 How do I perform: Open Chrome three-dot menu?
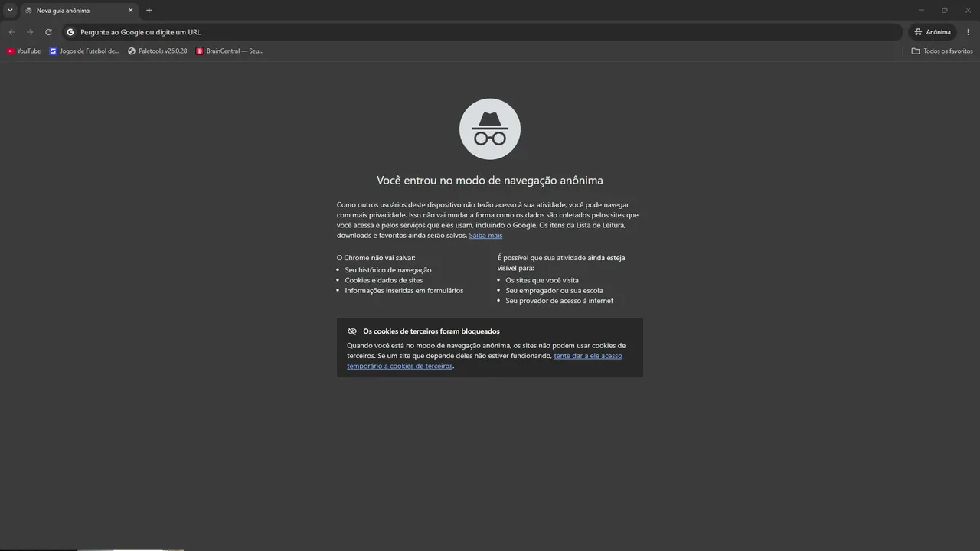point(969,32)
